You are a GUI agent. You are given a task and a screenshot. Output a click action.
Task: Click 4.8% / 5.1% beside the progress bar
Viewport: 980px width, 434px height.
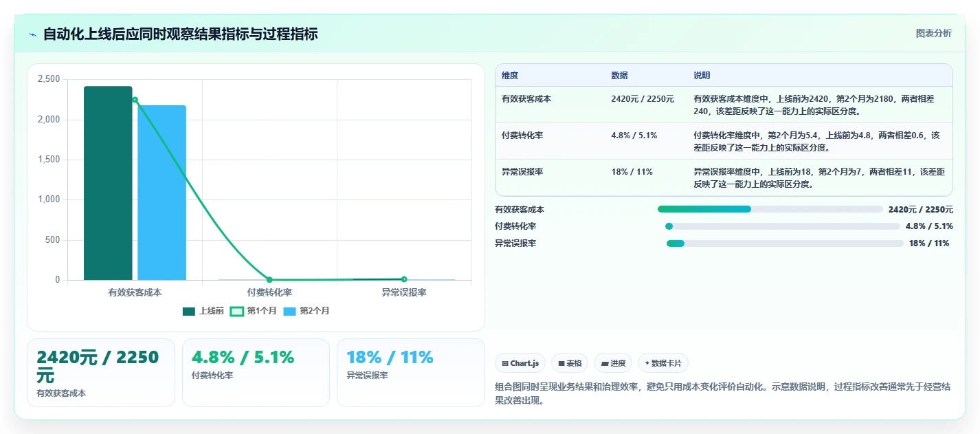[929, 226]
